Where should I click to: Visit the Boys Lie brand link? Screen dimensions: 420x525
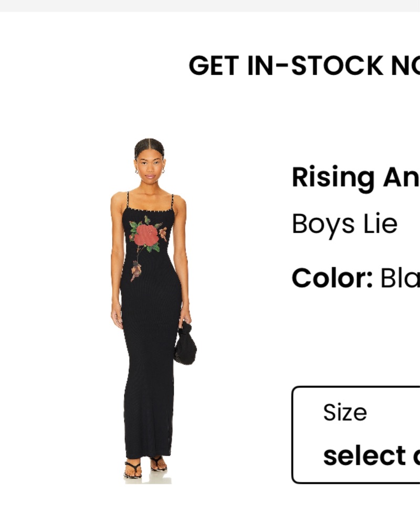(x=344, y=224)
